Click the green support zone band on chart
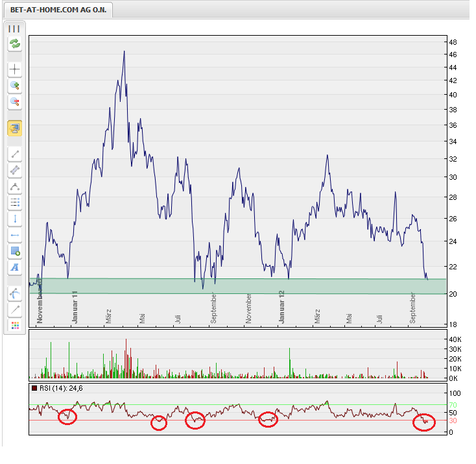476x464 pixels. (x=237, y=286)
